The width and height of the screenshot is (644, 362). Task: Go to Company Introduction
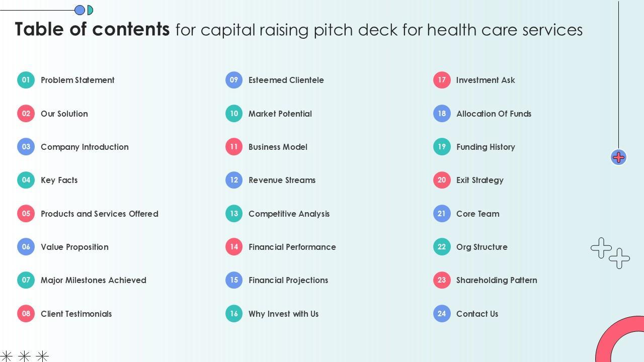coord(85,147)
